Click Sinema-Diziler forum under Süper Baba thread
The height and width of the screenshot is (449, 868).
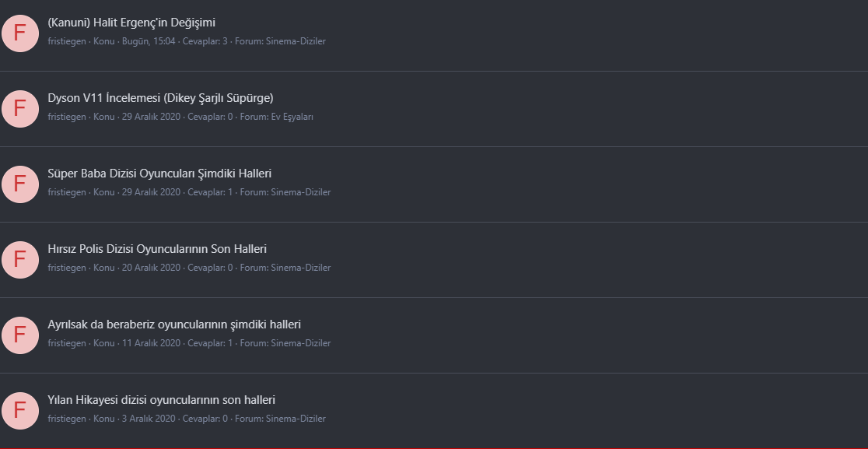(300, 192)
